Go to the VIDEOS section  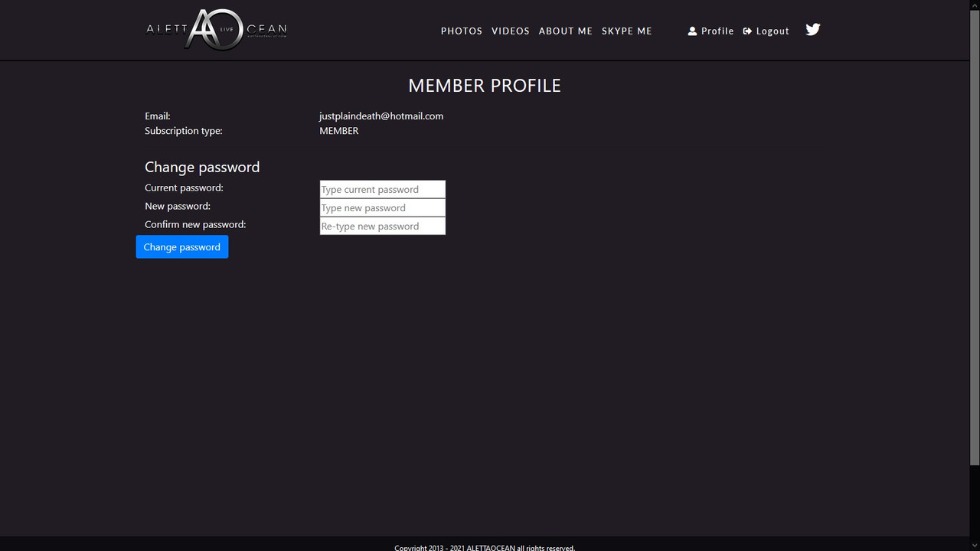tap(510, 31)
